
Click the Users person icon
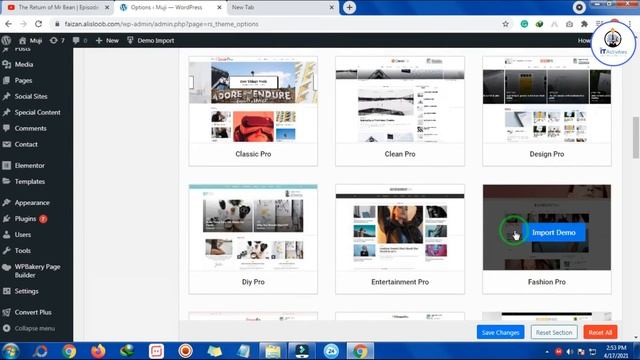6,235
